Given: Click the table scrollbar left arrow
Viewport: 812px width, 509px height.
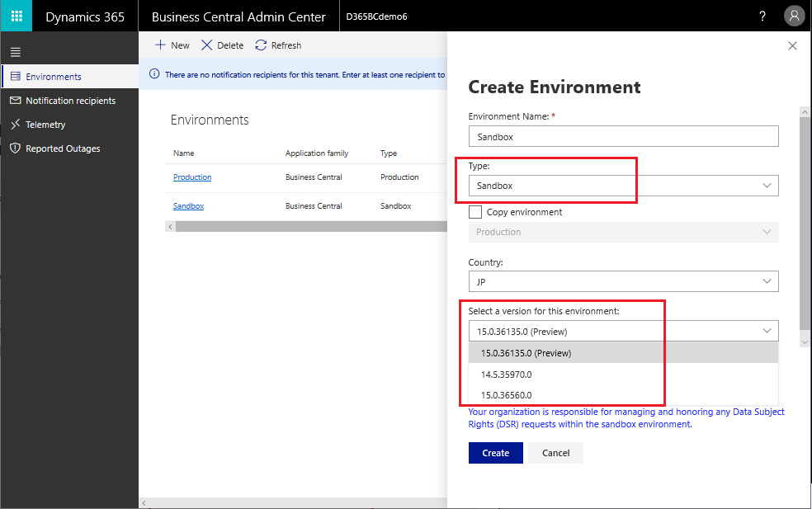Looking at the screenshot, I should click(x=170, y=226).
